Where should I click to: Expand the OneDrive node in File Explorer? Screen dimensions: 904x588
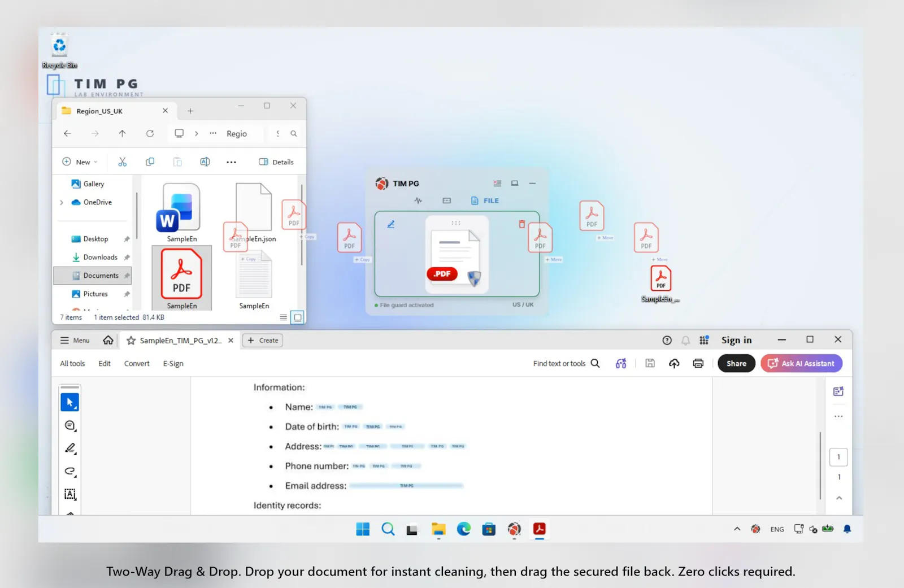pos(62,202)
